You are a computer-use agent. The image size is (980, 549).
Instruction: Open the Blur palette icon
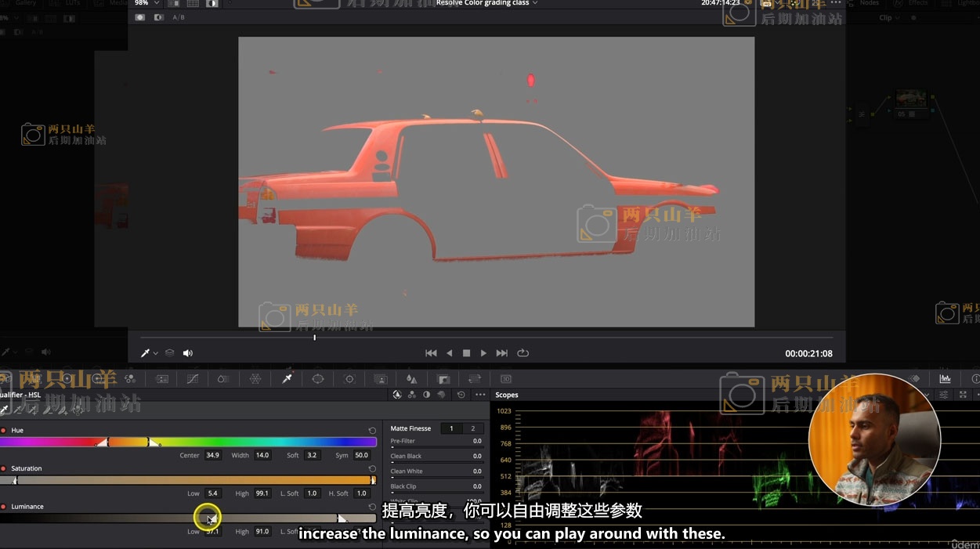411,379
